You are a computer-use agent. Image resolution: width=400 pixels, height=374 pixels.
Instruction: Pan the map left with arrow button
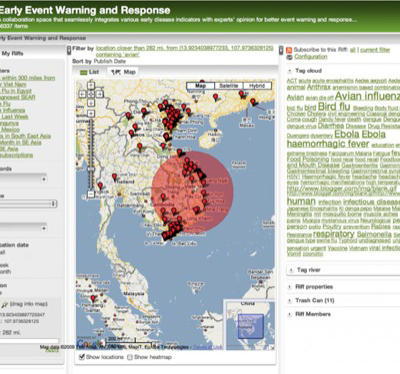point(83,94)
